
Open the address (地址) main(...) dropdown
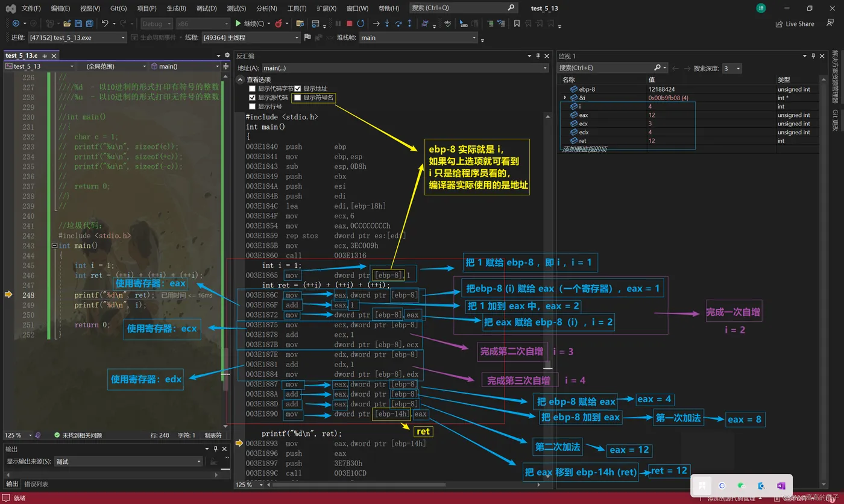[x=544, y=68]
